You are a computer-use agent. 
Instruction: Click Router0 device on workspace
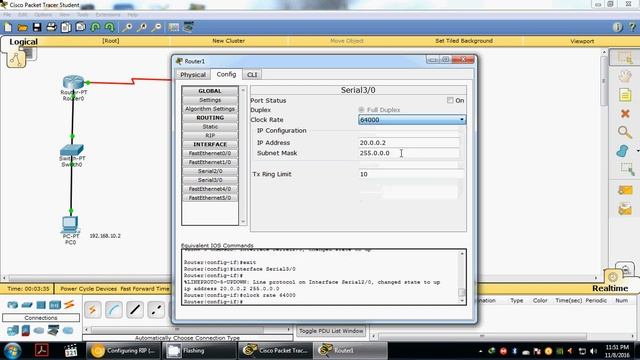73,82
